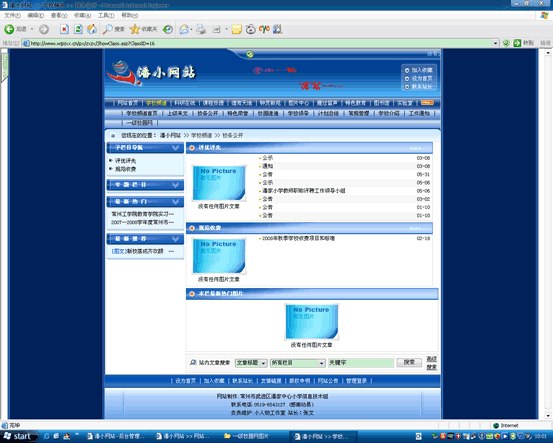Viewport: 553px width, 443px height.
Task: Open the Favorites (收藏夹) star button
Action: coord(143,29)
